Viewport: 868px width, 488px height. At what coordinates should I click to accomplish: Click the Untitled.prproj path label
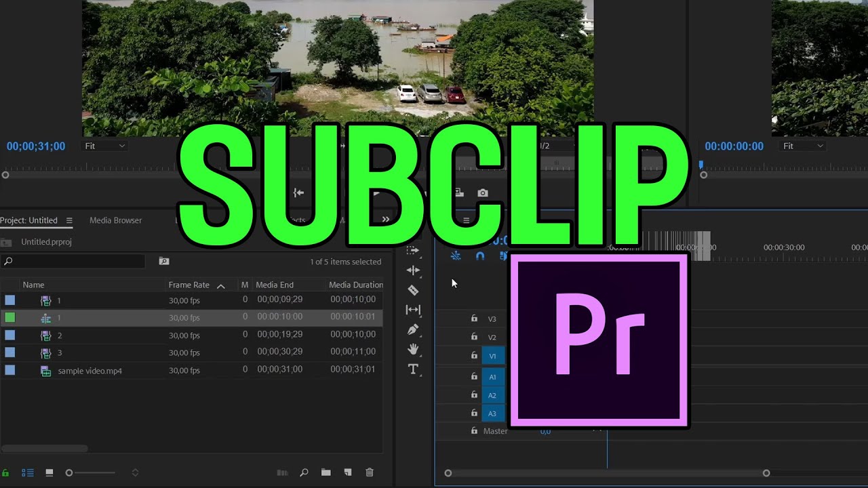click(x=46, y=242)
